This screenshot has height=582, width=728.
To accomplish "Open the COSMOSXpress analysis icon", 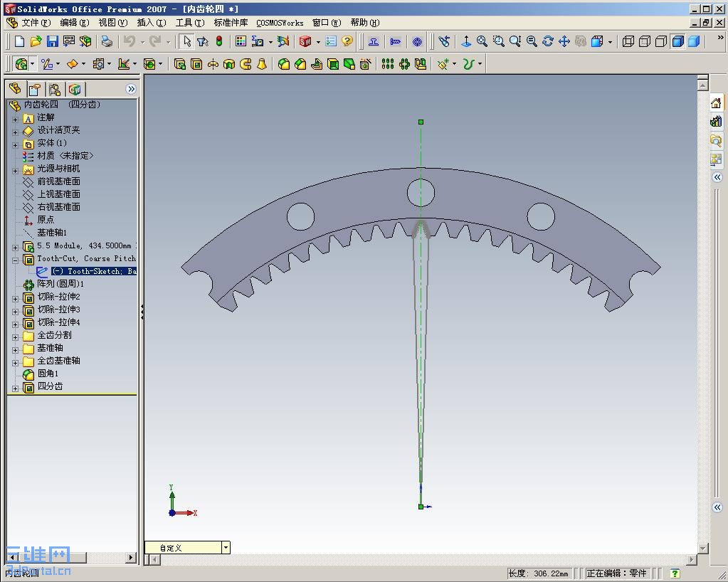I will [x=283, y=42].
